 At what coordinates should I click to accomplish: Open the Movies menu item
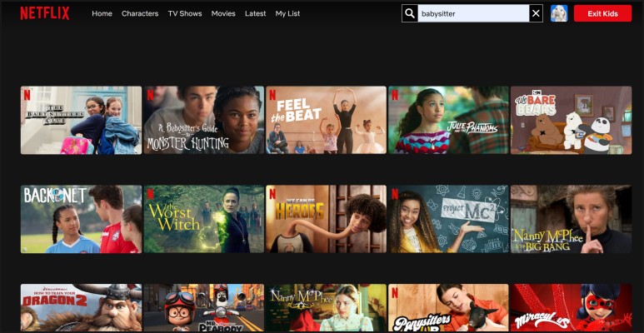pos(223,13)
